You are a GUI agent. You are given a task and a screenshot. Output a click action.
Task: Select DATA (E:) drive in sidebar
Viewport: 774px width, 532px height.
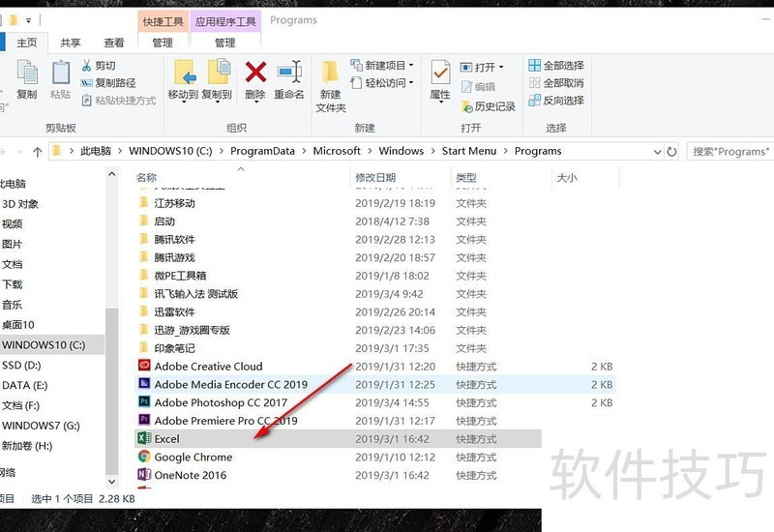coord(25,385)
